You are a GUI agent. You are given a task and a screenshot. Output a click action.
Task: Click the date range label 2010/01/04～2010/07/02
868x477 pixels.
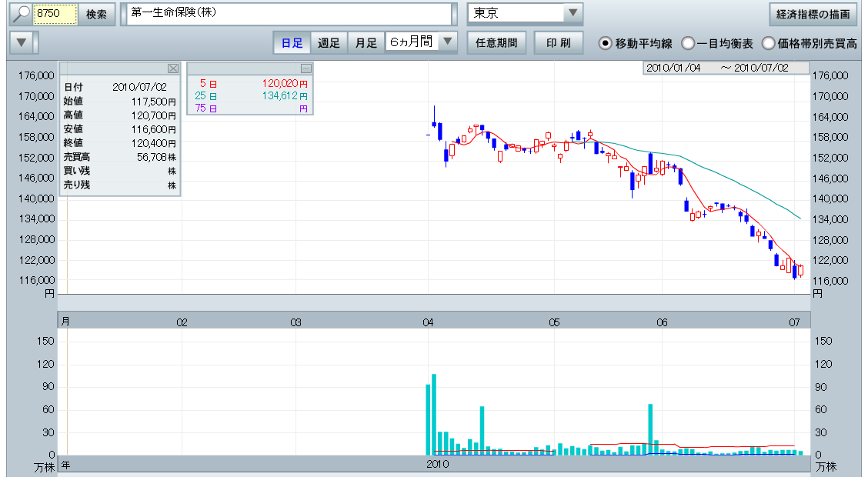pyautogui.click(x=727, y=68)
